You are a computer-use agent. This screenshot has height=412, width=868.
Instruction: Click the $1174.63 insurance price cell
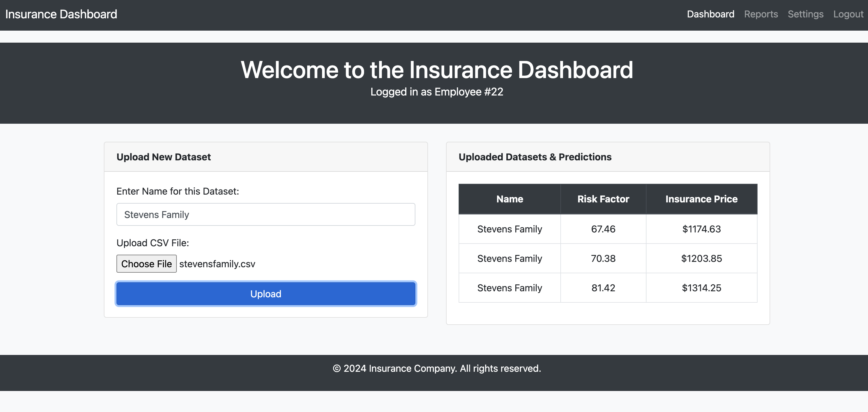(701, 229)
